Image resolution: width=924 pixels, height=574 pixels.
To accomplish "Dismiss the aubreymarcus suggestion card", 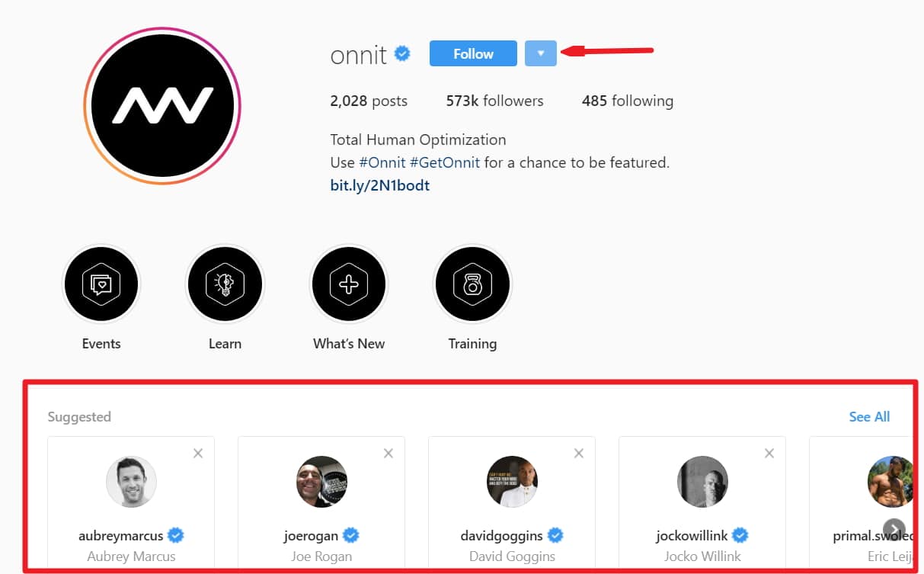I will click(198, 454).
